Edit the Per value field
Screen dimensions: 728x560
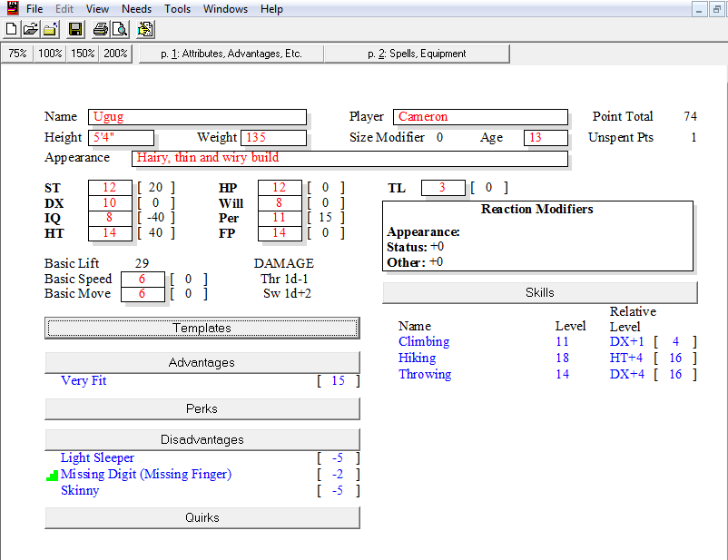tap(280, 218)
